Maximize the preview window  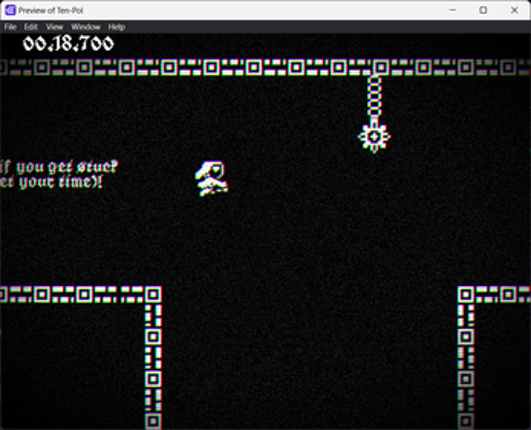pos(483,10)
